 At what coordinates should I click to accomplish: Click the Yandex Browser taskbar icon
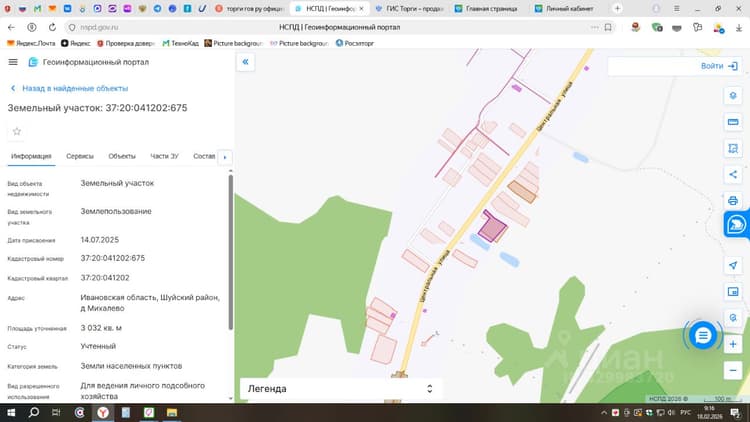point(103,412)
